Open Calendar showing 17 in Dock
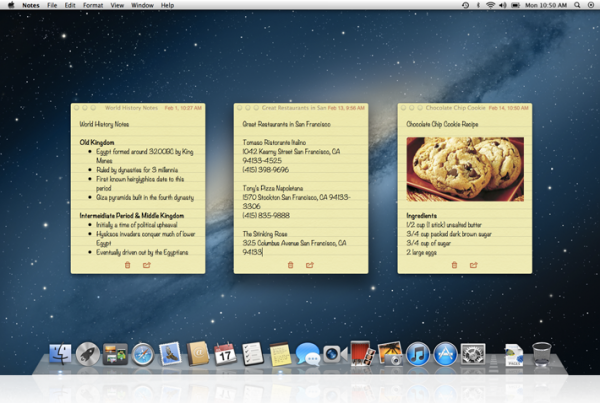The width and height of the screenshot is (600, 403). click(x=225, y=353)
